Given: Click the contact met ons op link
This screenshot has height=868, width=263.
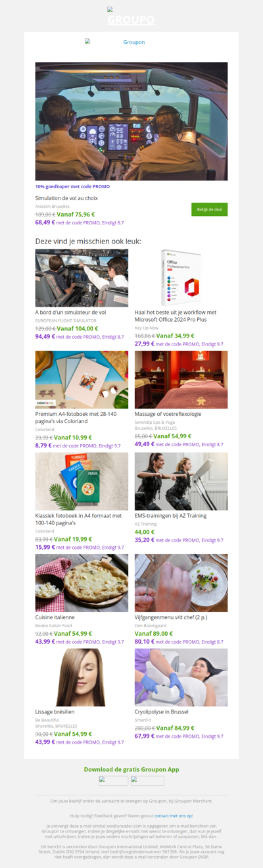Looking at the screenshot, I should (174, 815).
